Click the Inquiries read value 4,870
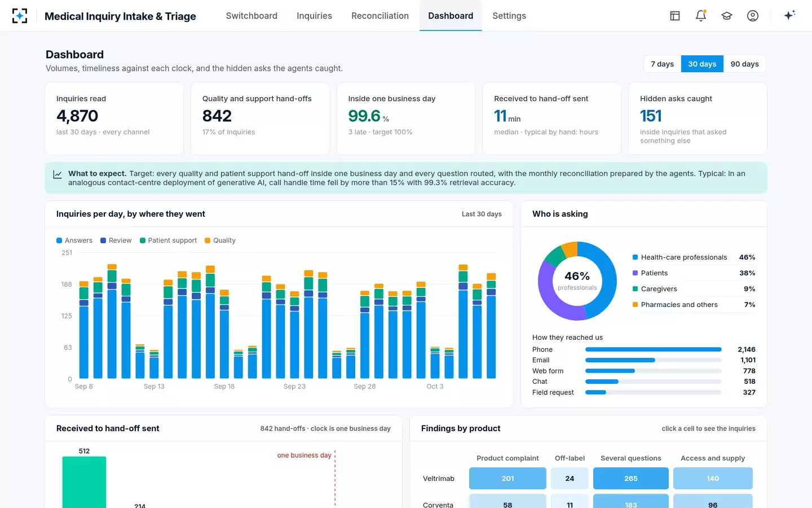 (x=77, y=116)
